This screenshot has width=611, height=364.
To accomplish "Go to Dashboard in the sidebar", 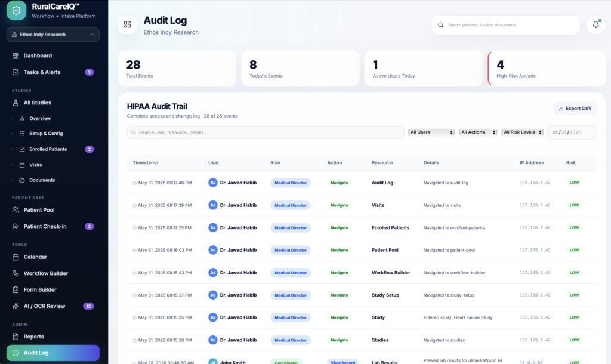I will pos(53,55).
